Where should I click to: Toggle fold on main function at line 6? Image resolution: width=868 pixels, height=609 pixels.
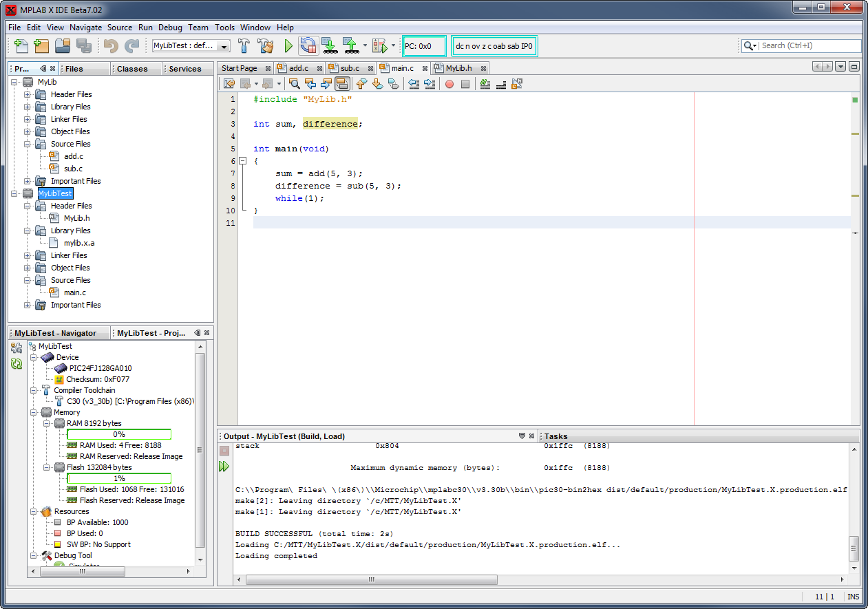pos(242,161)
